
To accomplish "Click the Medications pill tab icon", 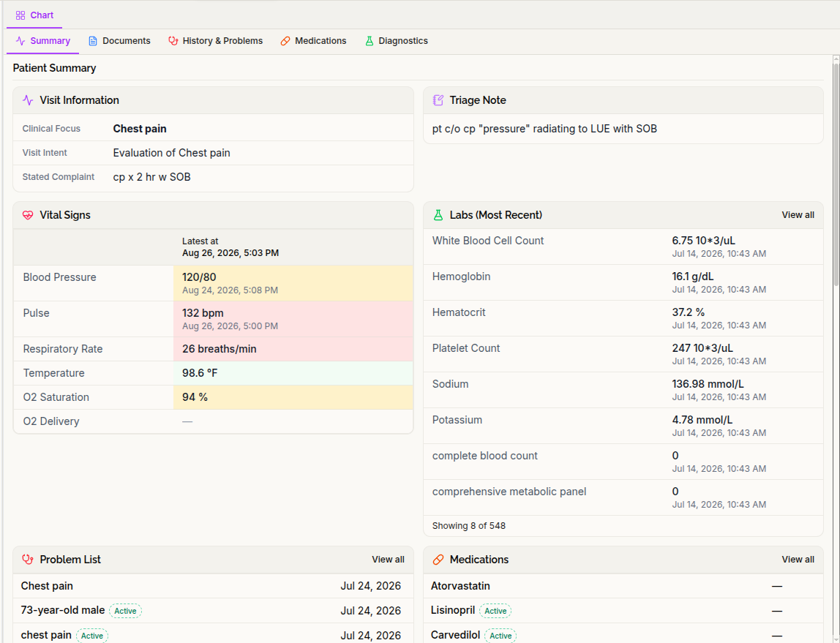I will 285,41.
